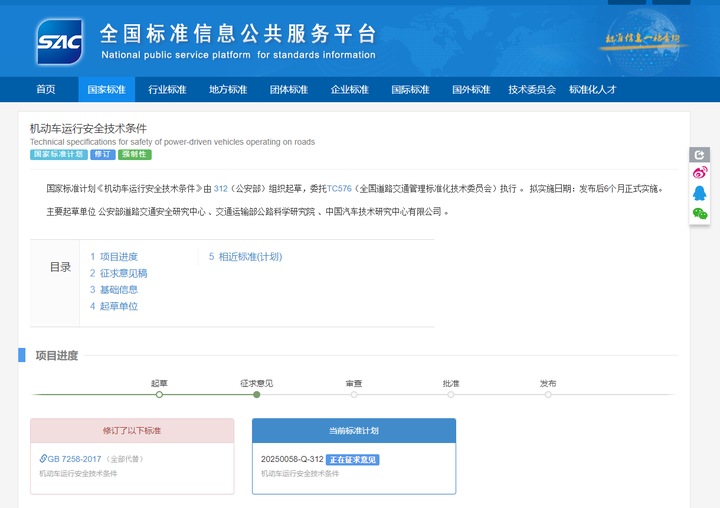Click the link icon beside GB 7258-2017

[x=43, y=458]
